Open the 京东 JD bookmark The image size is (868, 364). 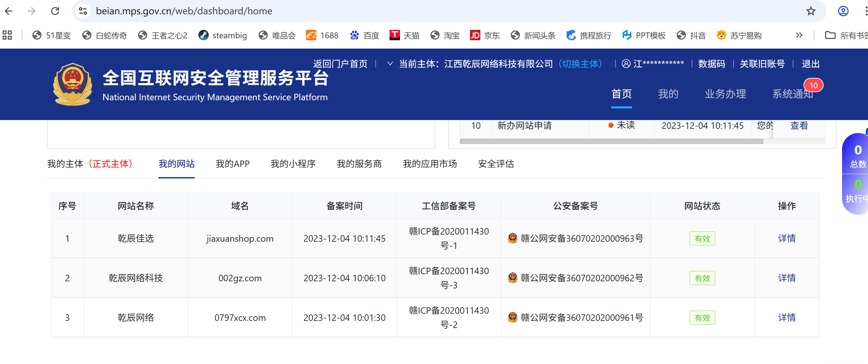pyautogui.click(x=485, y=35)
